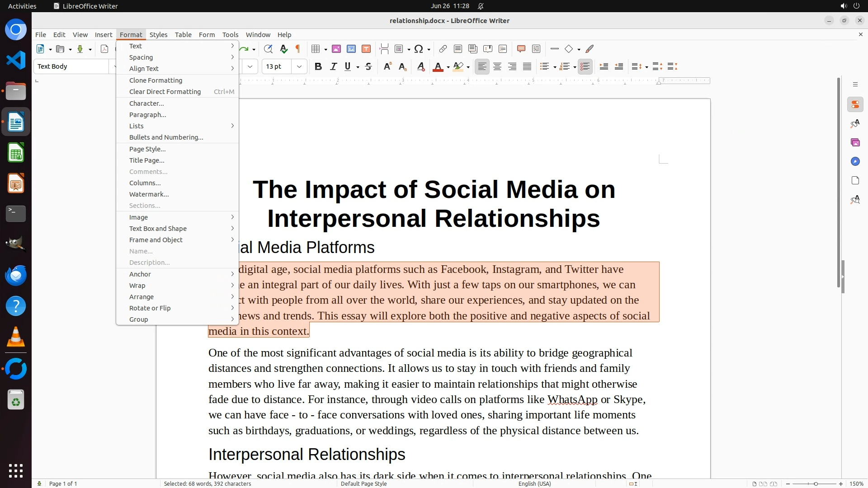Image resolution: width=868 pixels, height=488 pixels.
Task: Click the Insert Text Box icon
Action: 366,49
